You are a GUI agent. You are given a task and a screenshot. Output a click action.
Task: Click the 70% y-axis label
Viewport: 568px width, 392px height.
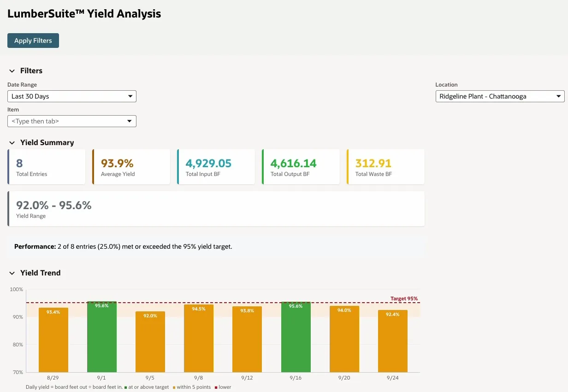click(17, 372)
